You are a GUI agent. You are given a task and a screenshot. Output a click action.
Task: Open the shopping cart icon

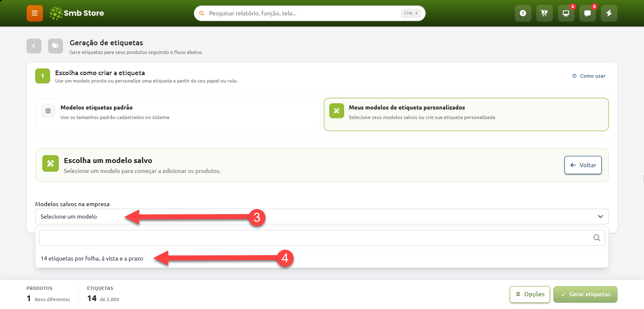(x=544, y=13)
